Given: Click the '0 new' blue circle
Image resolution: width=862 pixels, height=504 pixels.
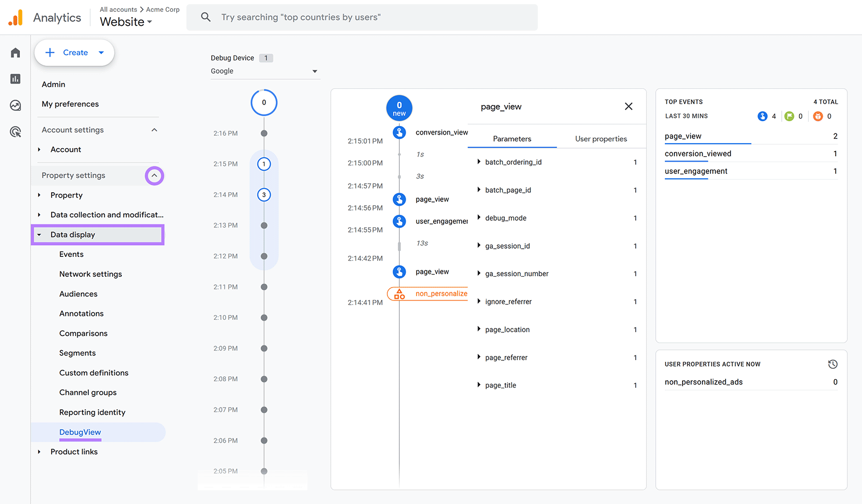Looking at the screenshot, I should tap(399, 108).
